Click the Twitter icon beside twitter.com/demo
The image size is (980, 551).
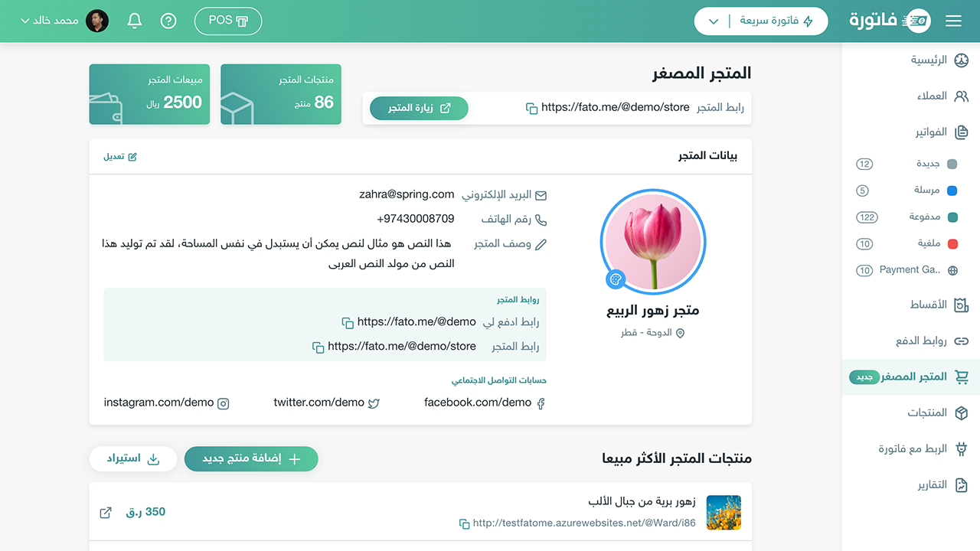374,402
